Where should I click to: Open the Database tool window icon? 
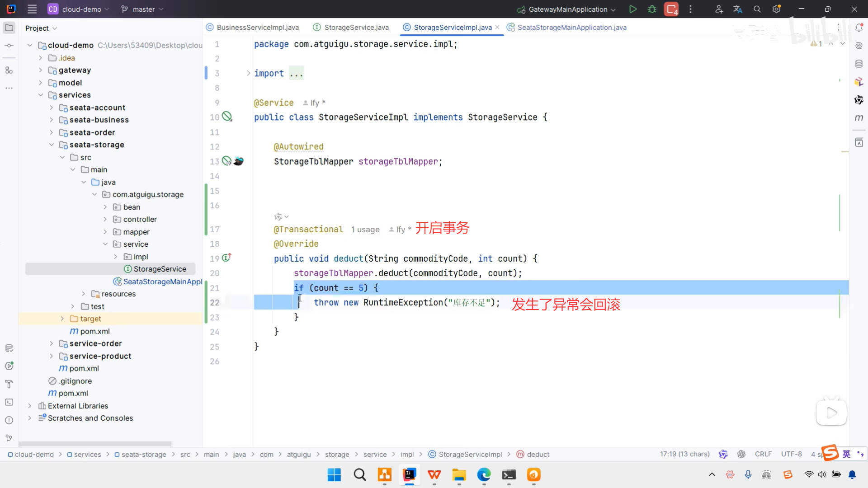tap(859, 64)
